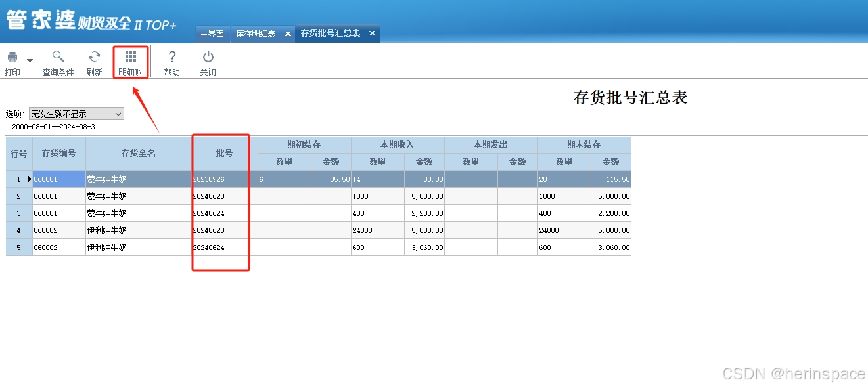Click income quantity 24000 in row 4

coord(378,230)
